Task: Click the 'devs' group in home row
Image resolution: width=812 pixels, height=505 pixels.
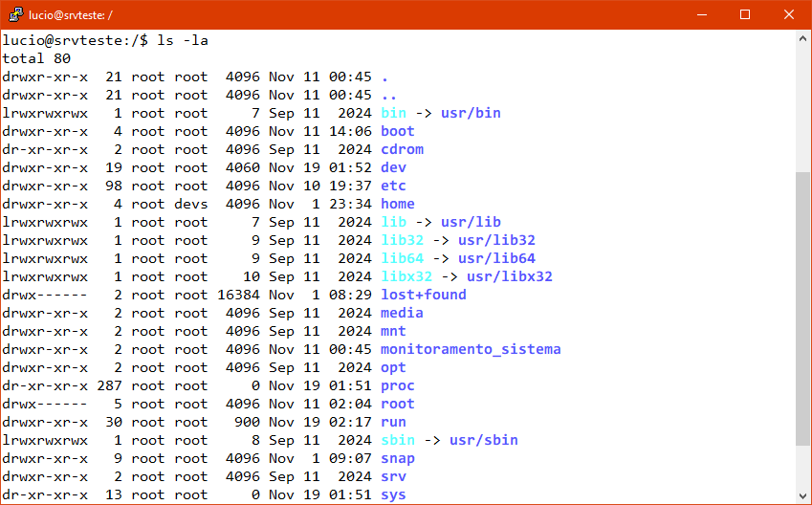Action: [191, 204]
